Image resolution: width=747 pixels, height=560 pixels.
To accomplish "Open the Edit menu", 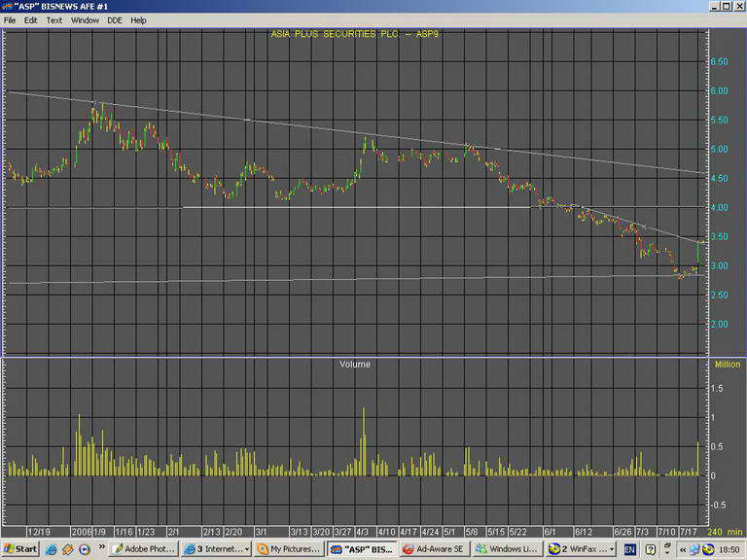I will (30, 20).
